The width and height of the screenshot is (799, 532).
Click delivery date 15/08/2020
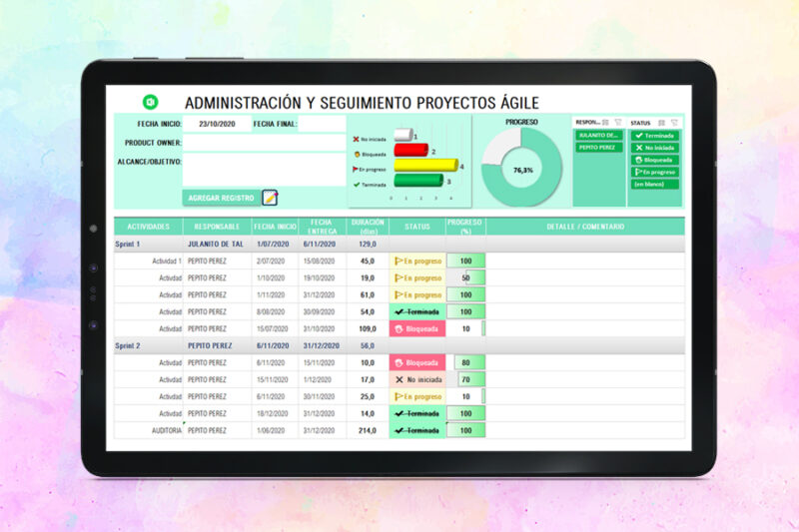[319, 262]
